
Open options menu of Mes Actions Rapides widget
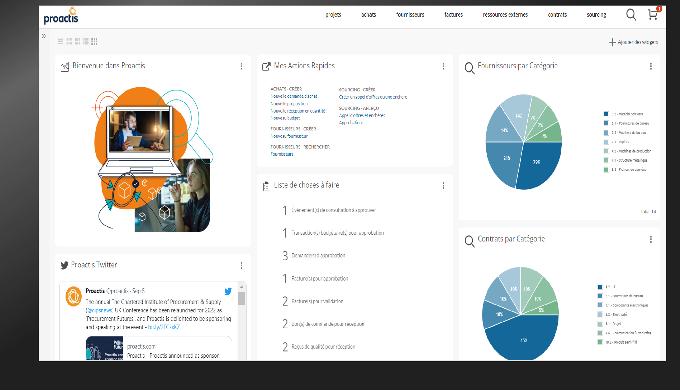443,66
